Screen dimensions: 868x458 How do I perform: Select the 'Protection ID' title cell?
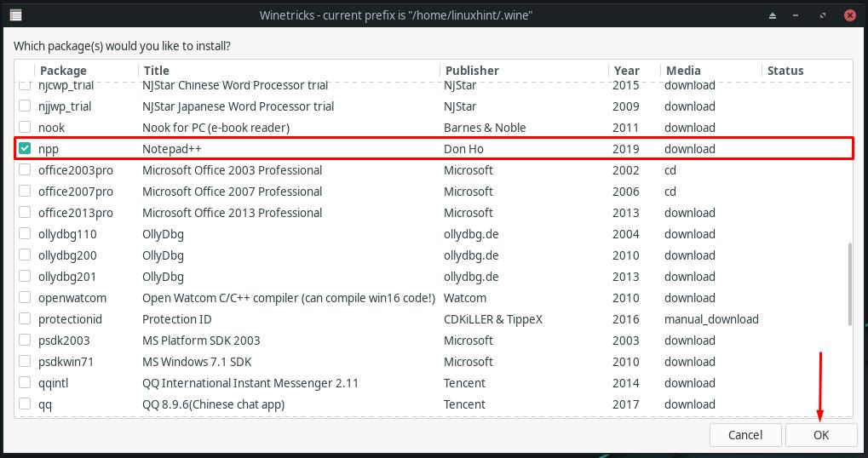pyautogui.click(x=176, y=319)
